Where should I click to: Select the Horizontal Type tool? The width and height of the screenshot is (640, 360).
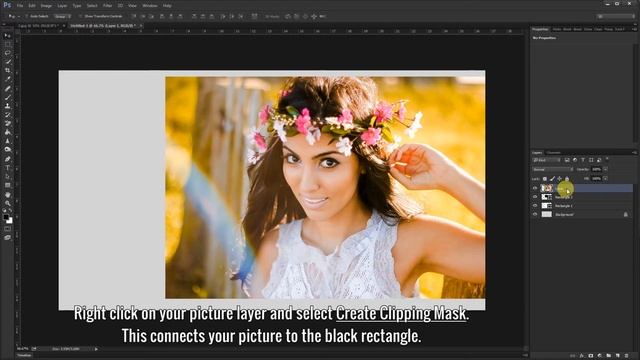pyautogui.click(x=7, y=168)
